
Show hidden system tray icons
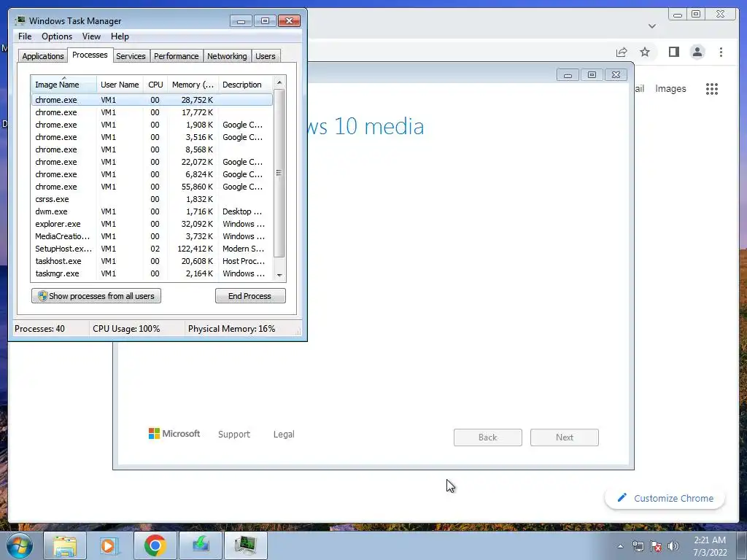click(620, 546)
